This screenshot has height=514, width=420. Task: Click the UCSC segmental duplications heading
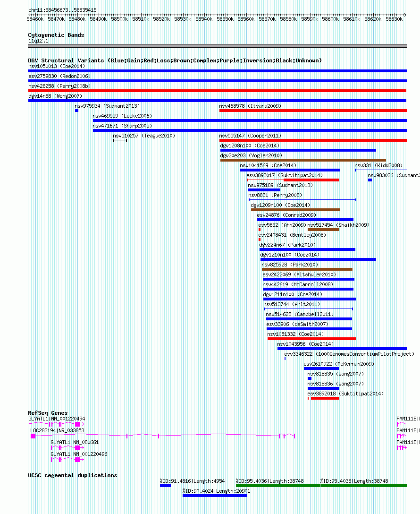pyautogui.click(x=72, y=475)
